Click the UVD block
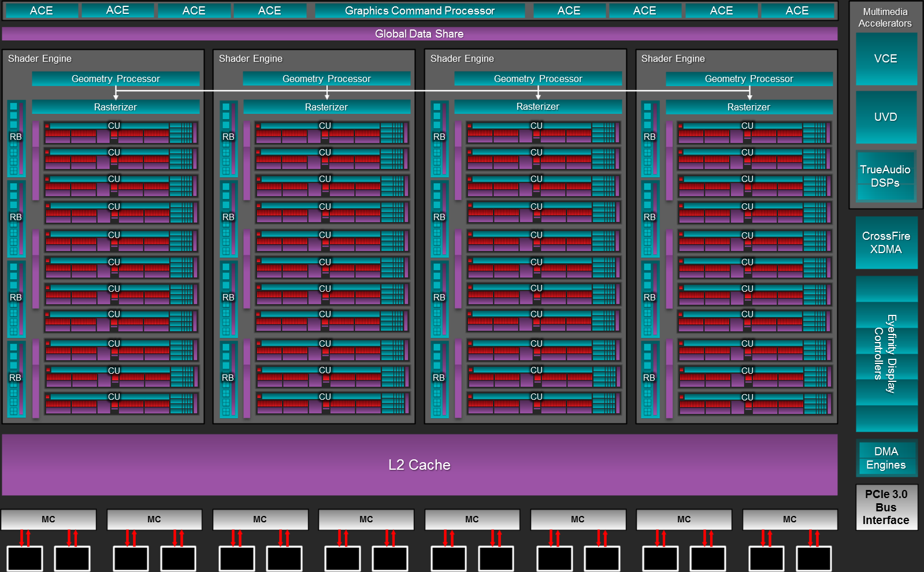Viewport: 924px width, 572px height. pos(886,117)
